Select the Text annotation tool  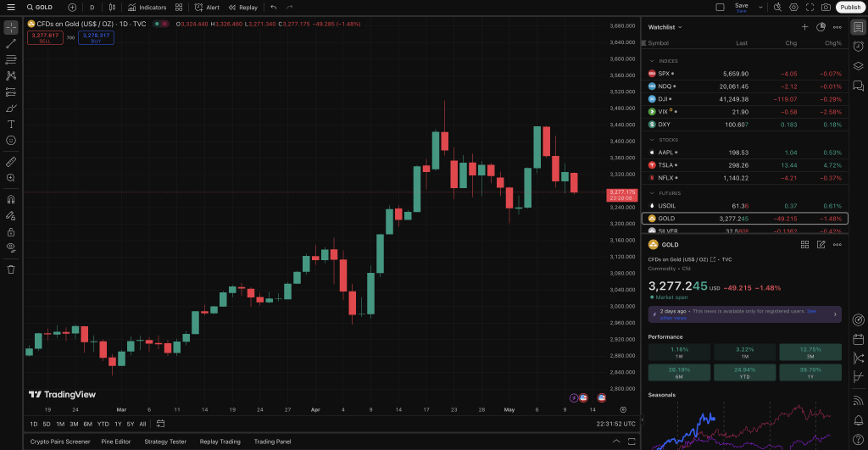coord(11,124)
